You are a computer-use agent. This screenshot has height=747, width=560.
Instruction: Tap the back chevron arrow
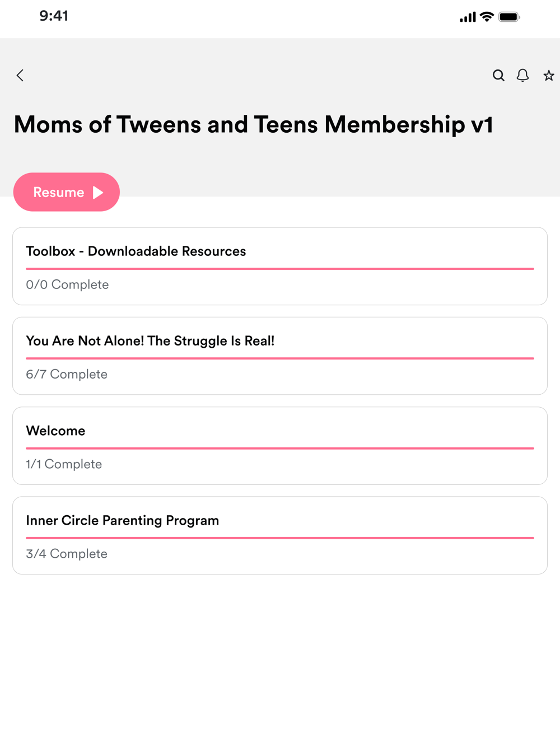click(20, 76)
